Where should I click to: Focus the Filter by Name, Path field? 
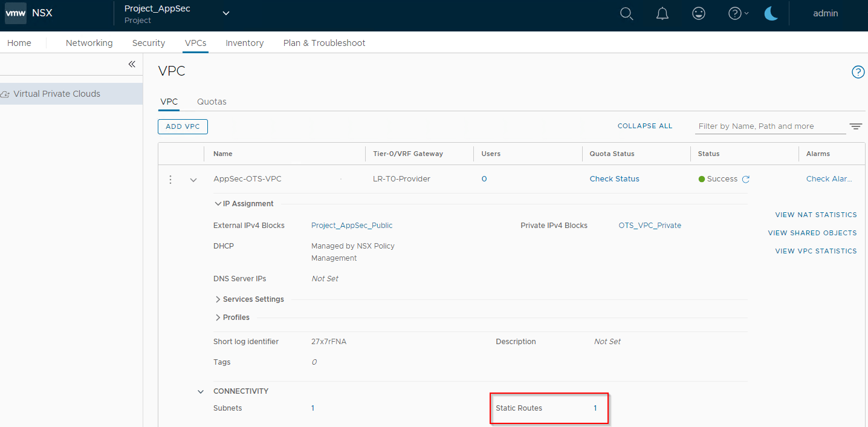coord(771,126)
